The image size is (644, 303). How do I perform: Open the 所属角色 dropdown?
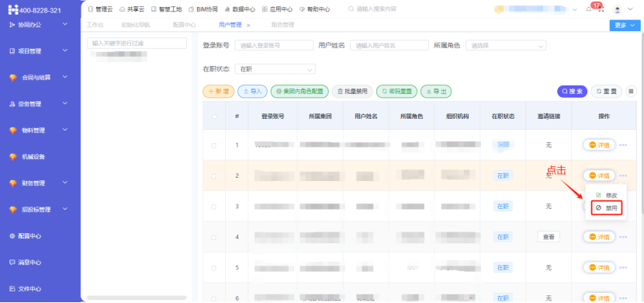(506, 45)
